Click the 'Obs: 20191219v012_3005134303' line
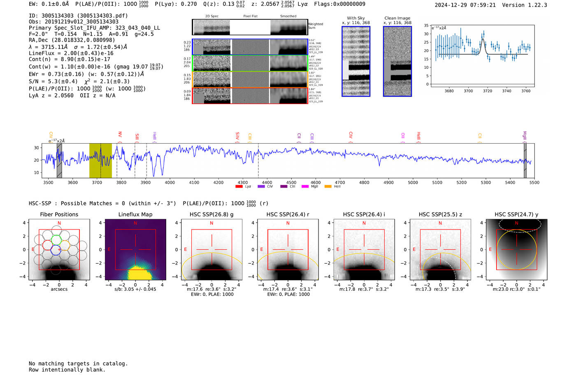 74,22
